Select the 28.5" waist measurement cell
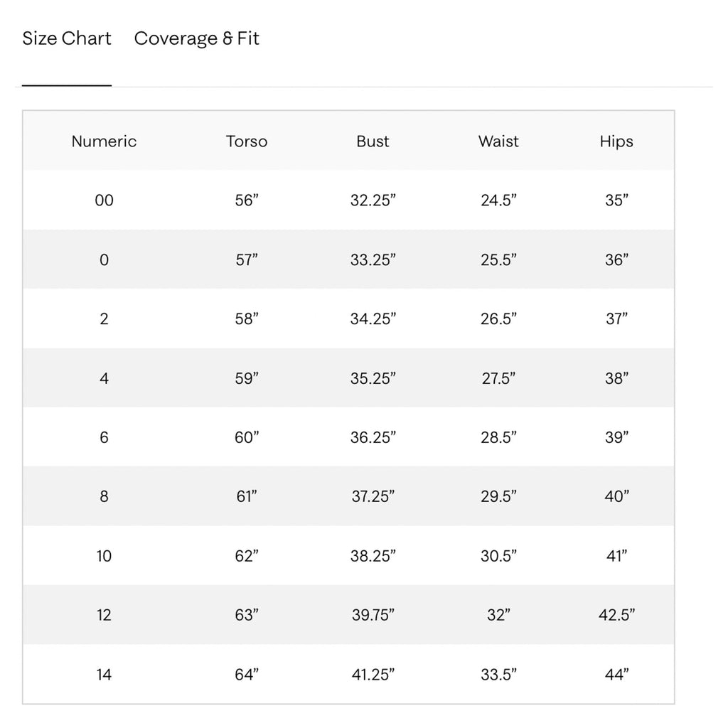 pyautogui.click(x=498, y=437)
